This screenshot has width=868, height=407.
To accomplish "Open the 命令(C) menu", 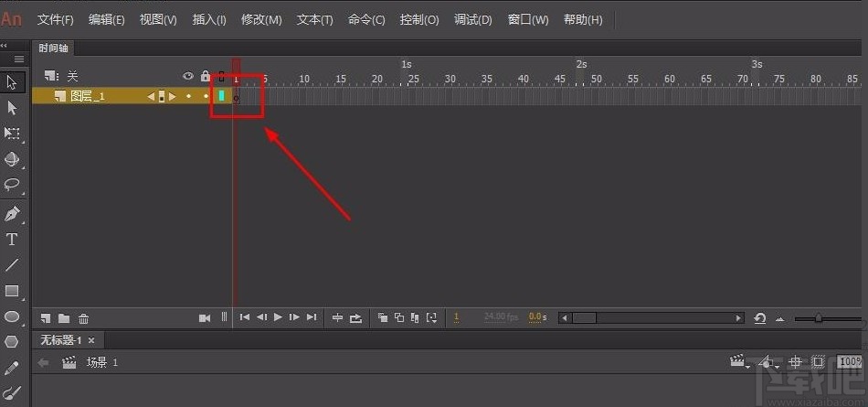I will [x=365, y=20].
